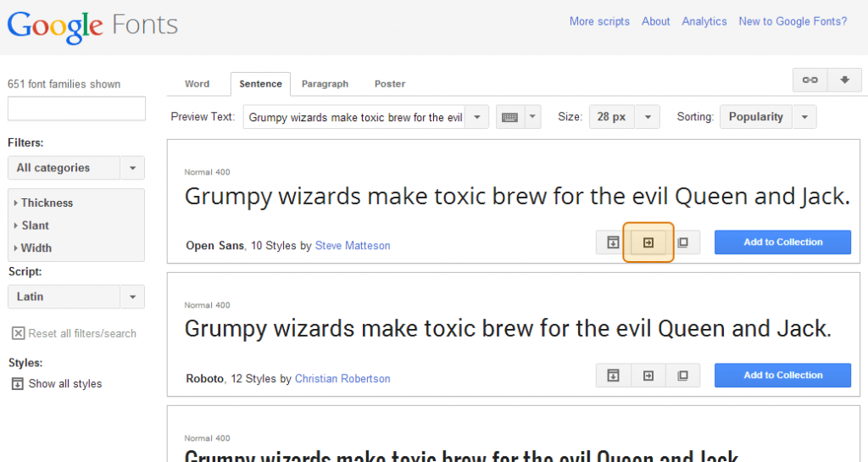Viewport: 868px width, 462px height.
Task: Click Reset all filters/search text
Action: coord(82,333)
